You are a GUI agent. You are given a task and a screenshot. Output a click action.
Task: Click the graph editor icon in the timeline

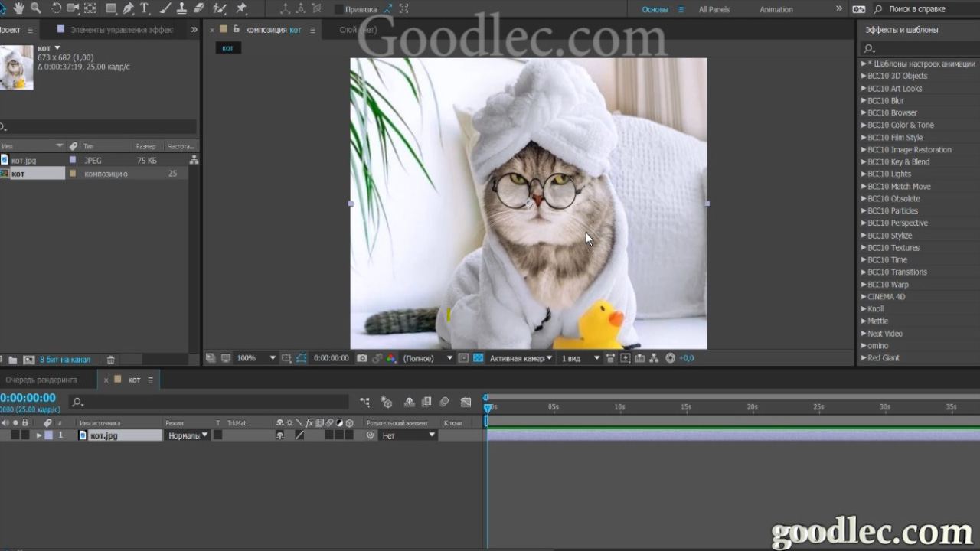[x=465, y=402]
